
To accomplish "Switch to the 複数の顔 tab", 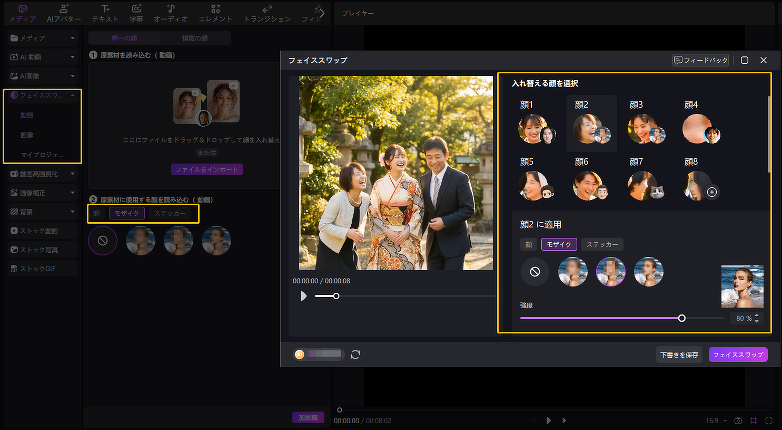I will 195,38.
